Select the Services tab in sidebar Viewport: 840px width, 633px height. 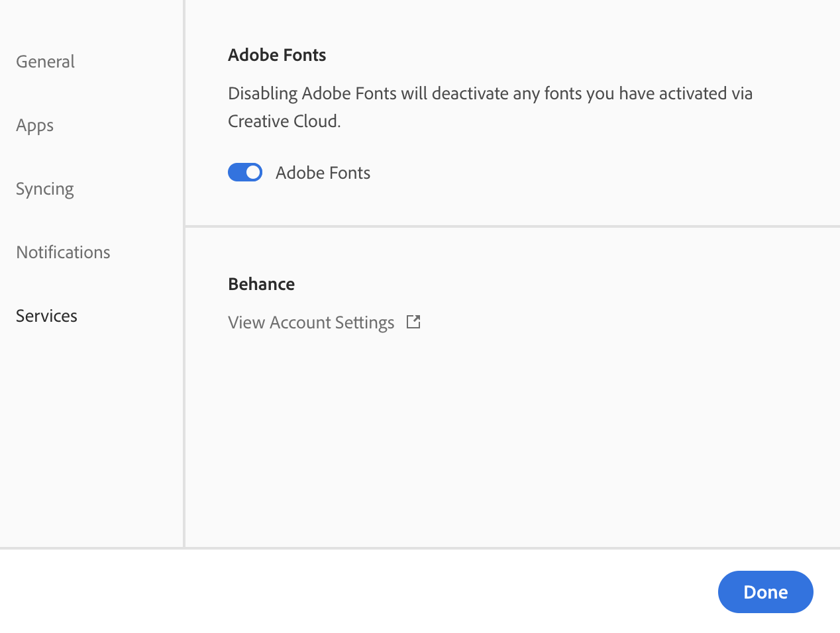tap(46, 316)
